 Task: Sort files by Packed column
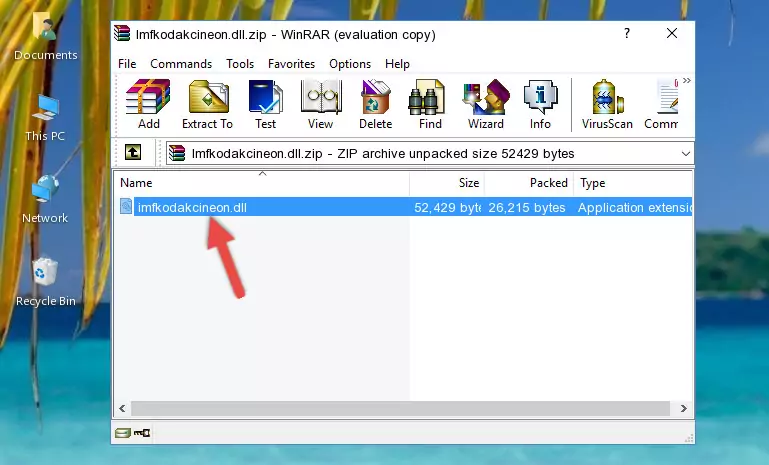[x=529, y=183]
